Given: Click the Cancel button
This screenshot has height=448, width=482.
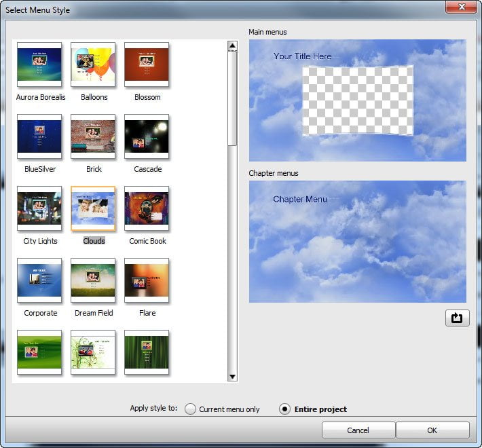Looking at the screenshot, I should (x=358, y=430).
